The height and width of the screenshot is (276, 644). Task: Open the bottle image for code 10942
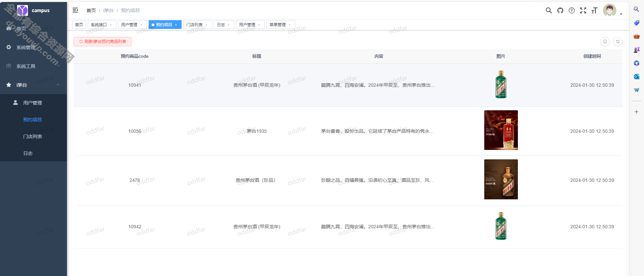tap(501, 226)
